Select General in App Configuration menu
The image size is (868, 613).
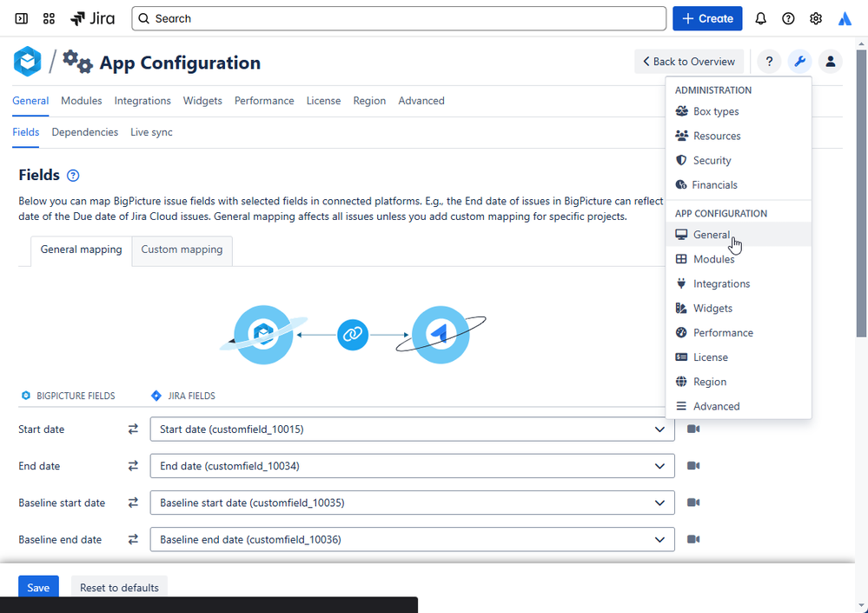click(739, 234)
